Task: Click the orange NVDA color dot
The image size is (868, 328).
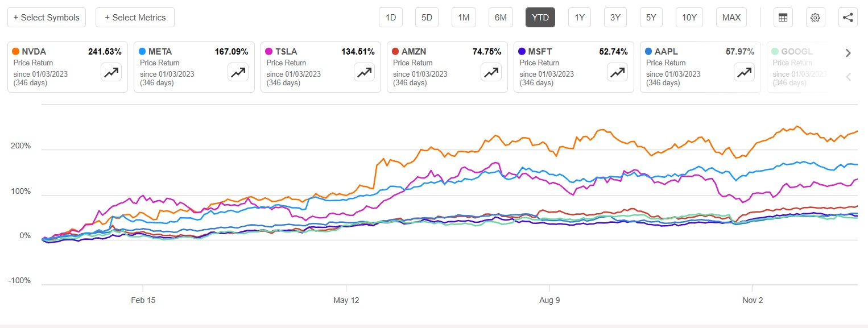Action: [16, 52]
